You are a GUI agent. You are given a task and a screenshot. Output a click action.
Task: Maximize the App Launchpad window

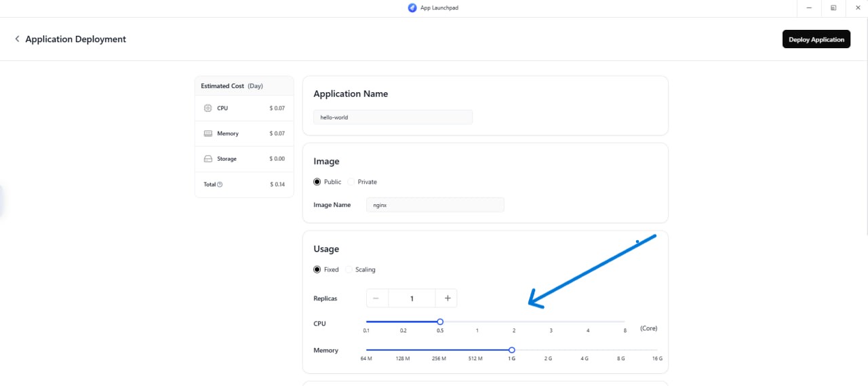pos(833,8)
